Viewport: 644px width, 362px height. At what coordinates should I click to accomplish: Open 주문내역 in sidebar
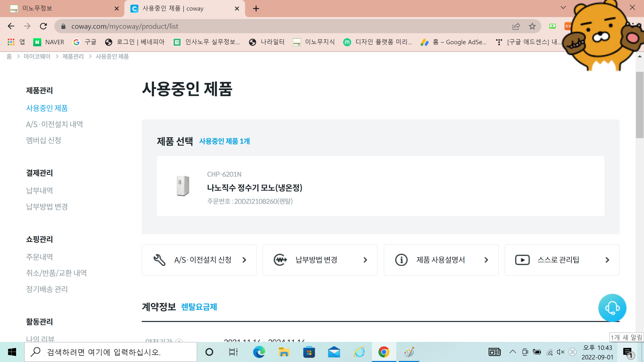(x=39, y=257)
